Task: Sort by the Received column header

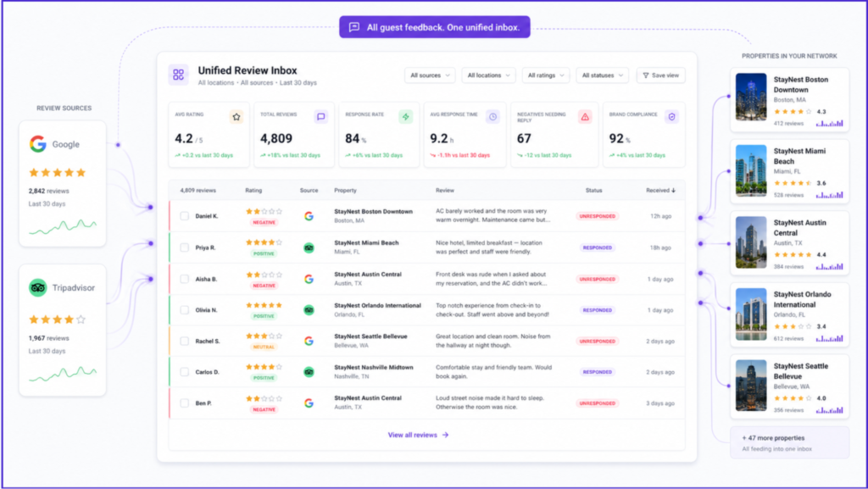Action: [x=660, y=191]
